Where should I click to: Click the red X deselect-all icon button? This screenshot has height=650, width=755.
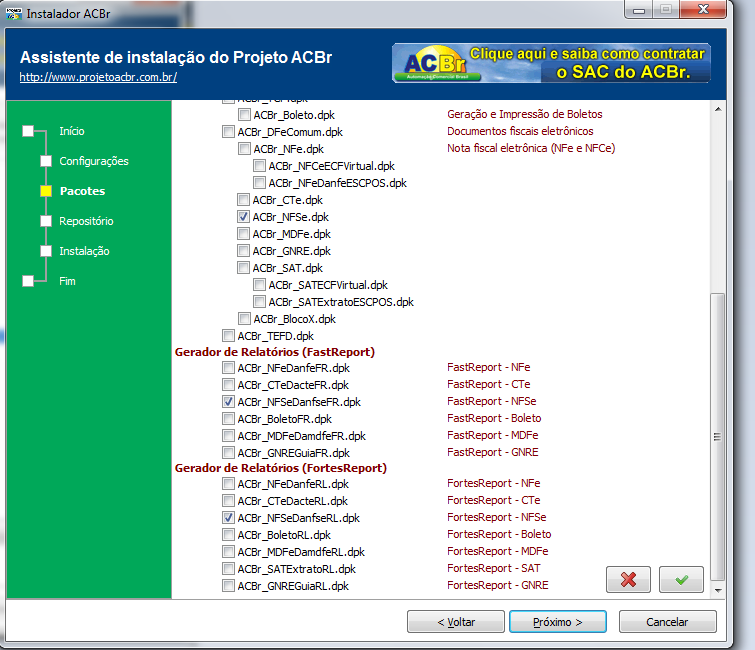(x=628, y=579)
